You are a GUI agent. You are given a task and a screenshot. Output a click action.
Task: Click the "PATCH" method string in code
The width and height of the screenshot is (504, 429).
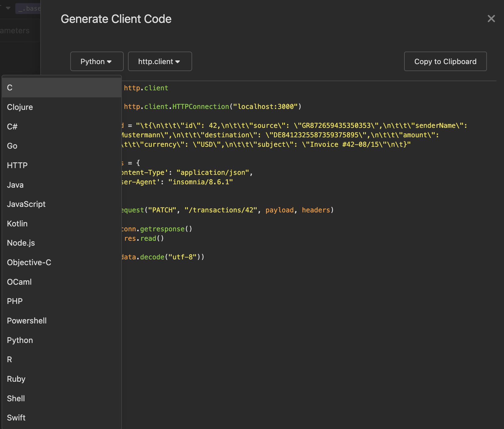pyautogui.click(x=162, y=210)
